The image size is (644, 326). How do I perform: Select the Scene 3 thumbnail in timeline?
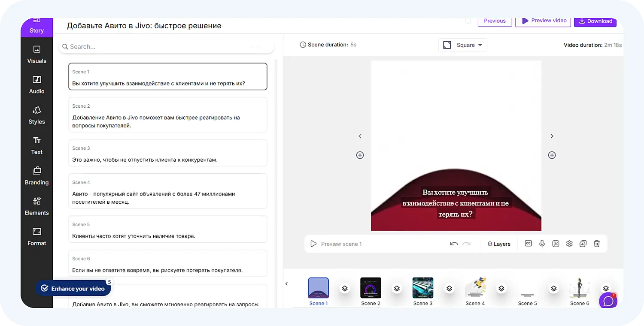[422, 288]
